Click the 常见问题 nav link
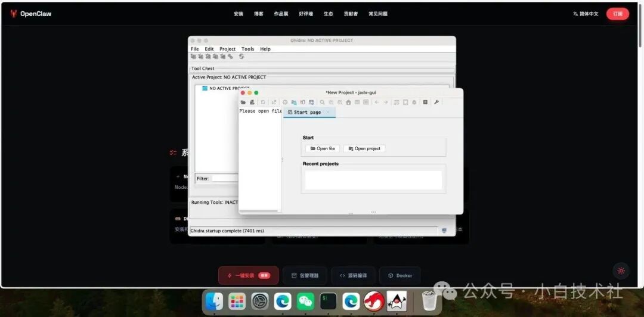 pos(378,14)
